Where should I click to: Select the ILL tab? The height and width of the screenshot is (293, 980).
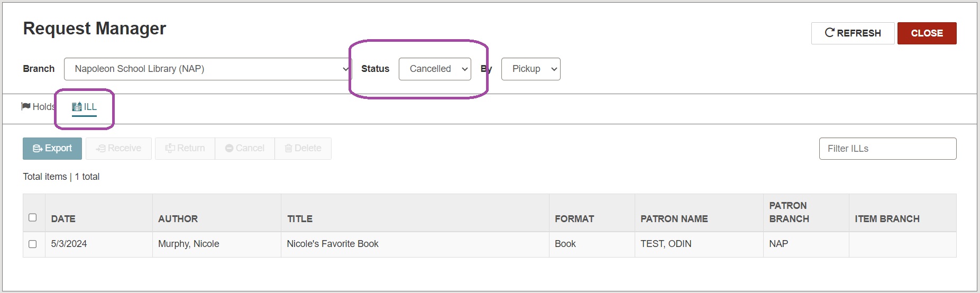[x=85, y=107]
